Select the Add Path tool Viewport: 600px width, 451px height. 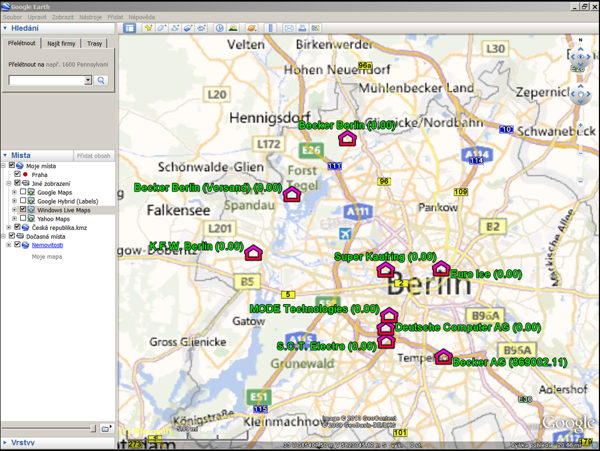pyautogui.click(x=175, y=28)
